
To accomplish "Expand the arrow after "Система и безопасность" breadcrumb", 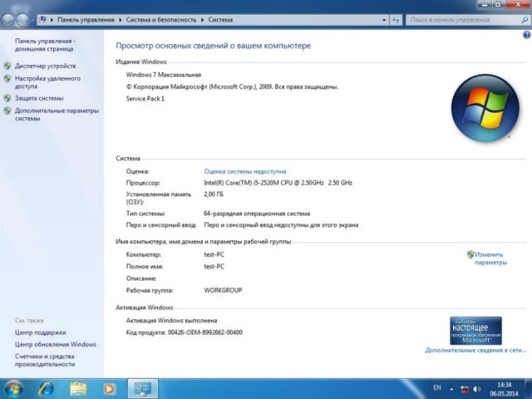I will tap(202, 19).
